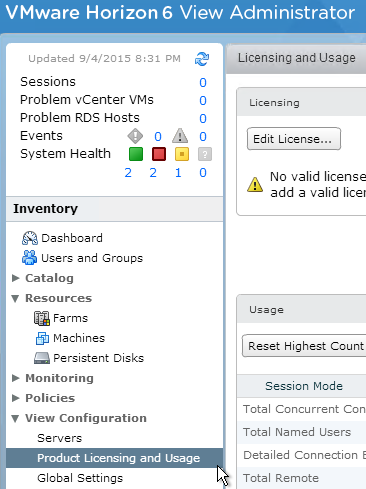
Task: Expand the Policies section arrow
Action: 15,398
